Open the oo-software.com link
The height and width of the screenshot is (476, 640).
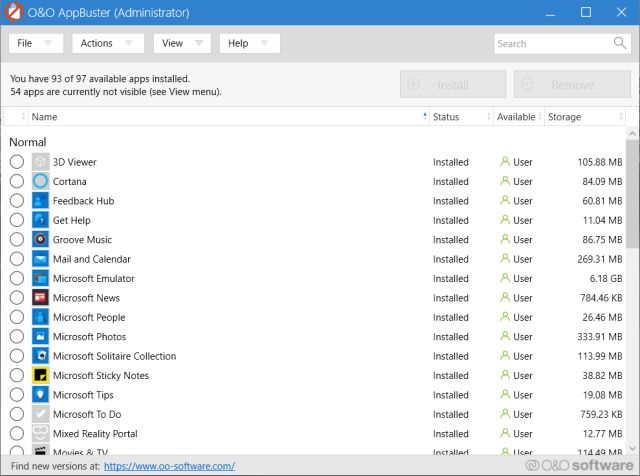point(169,466)
